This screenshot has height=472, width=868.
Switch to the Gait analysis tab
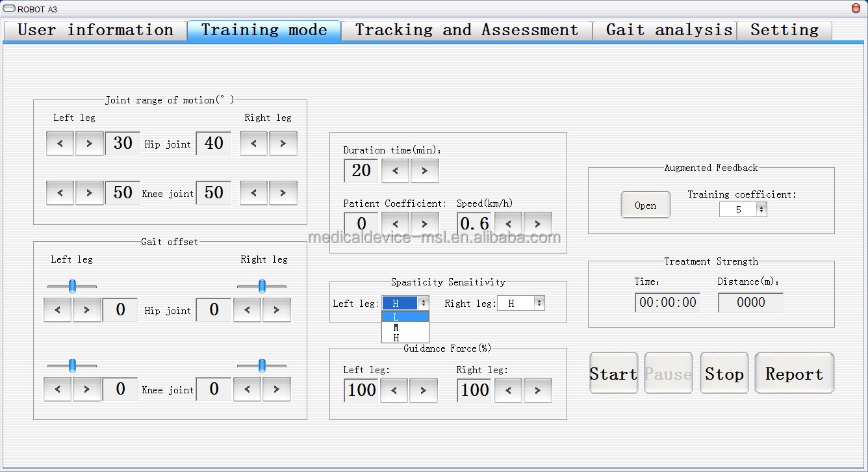[x=669, y=31]
